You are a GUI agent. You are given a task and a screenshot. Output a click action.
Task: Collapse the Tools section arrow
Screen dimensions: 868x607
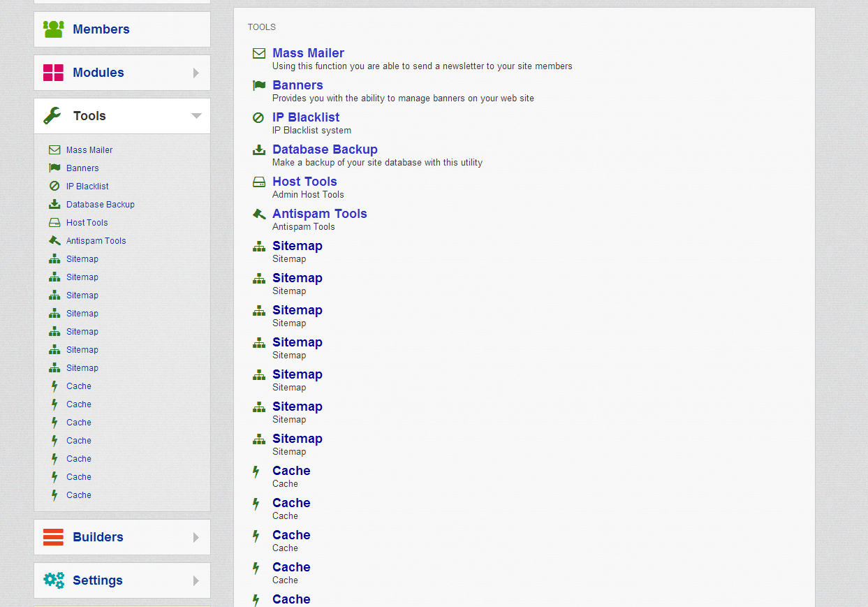pyautogui.click(x=196, y=116)
